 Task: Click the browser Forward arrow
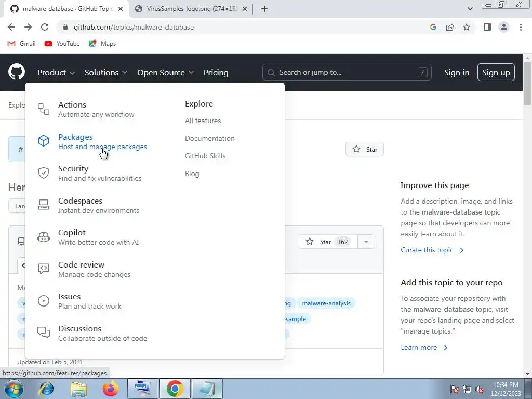click(28, 27)
